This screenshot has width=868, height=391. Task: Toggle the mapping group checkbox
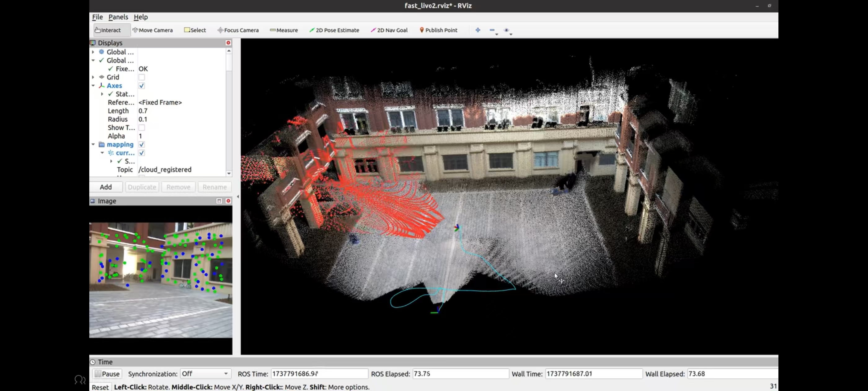tap(142, 144)
